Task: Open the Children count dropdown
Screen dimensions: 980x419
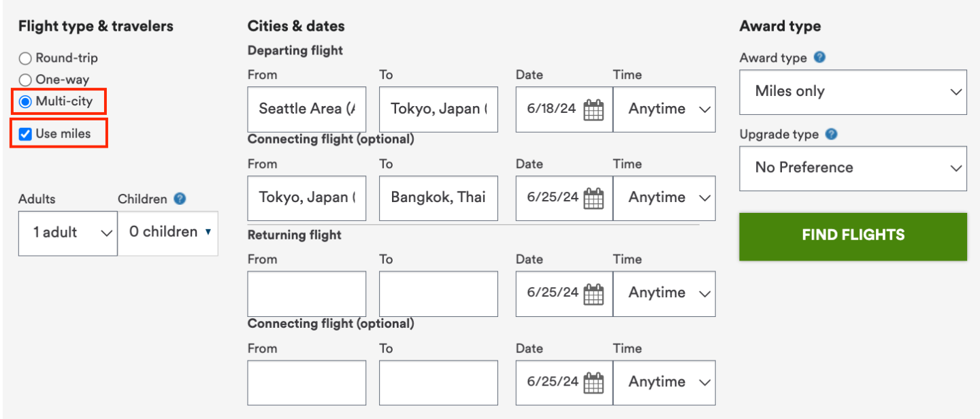Action: tap(168, 233)
